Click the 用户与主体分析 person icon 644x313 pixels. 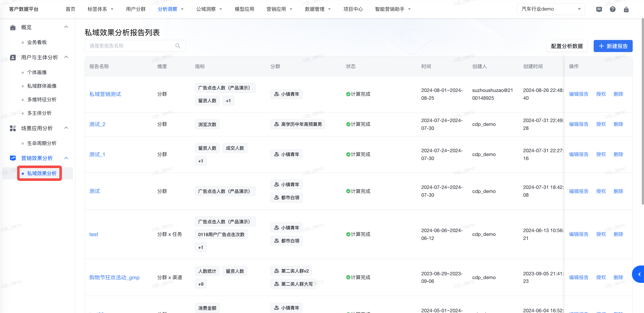pyautogui.click(x=13, y=58)
